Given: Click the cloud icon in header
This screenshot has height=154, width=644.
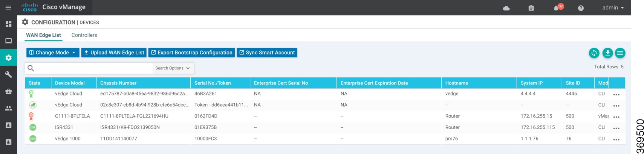Looking at the screenshot, I should pos(506,8).
